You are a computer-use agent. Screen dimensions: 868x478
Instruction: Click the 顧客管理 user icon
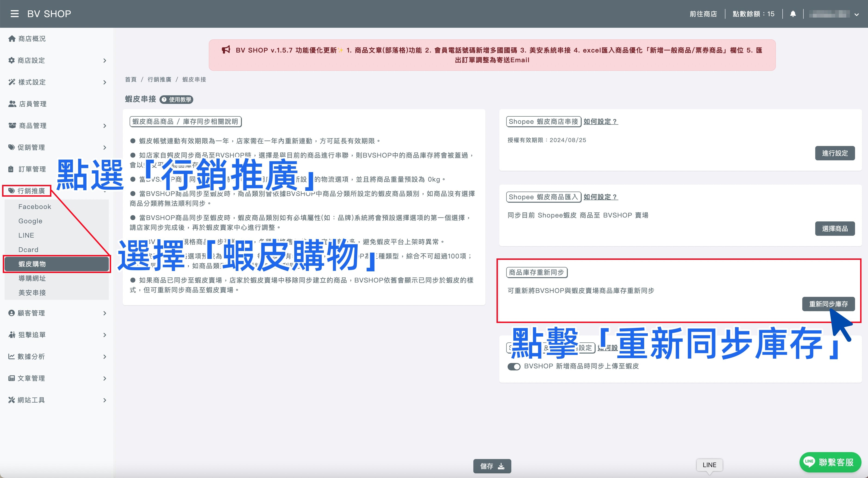point(11,313)
